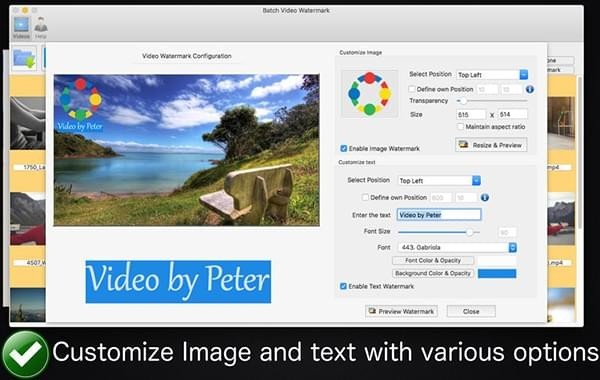Show info for text Define own Position

coord(484,197)
